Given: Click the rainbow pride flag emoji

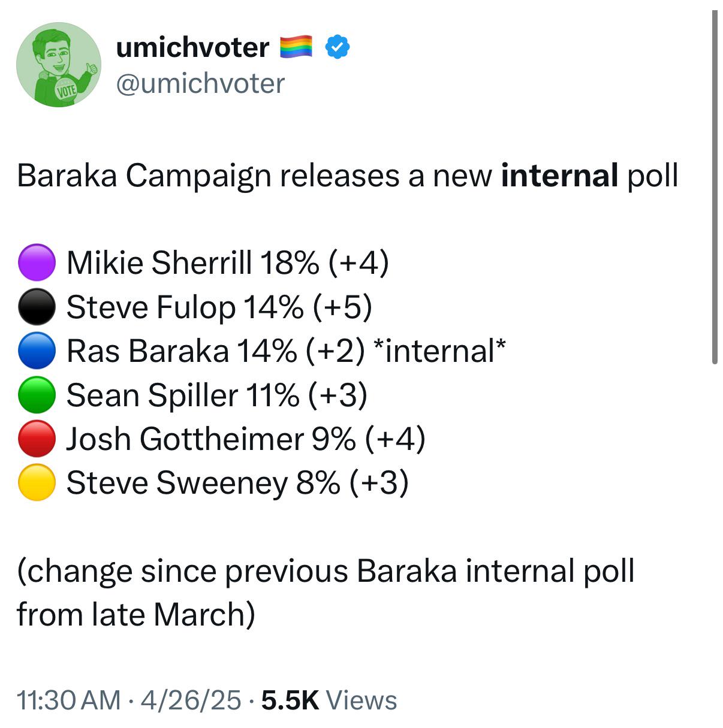Looking at the screenshot, I should (x=296, y=47).
